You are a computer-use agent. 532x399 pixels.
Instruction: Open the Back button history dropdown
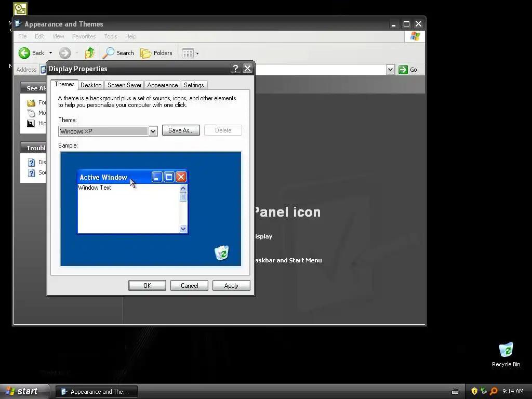pyautogui.click(x=50, y=53)
